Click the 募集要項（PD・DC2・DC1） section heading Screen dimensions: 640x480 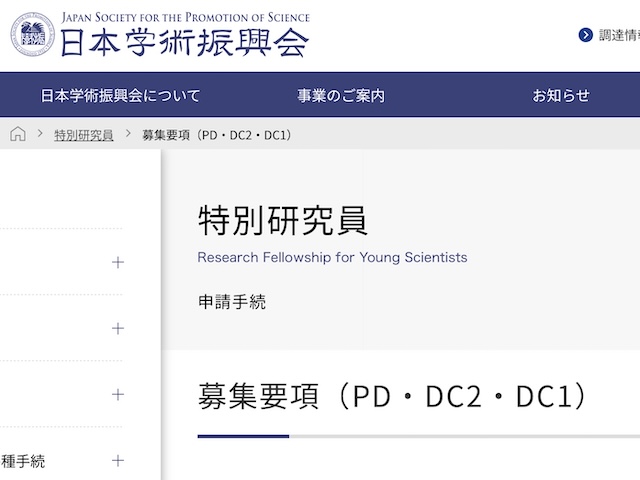pyautogui.click(x=392, y=397)
